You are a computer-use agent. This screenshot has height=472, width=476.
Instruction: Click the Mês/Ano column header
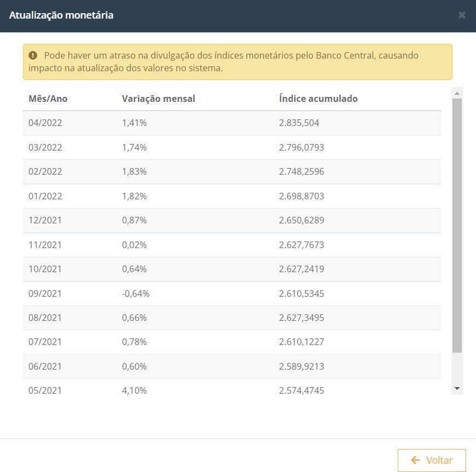pyautogui.click(x=48, y=99)
